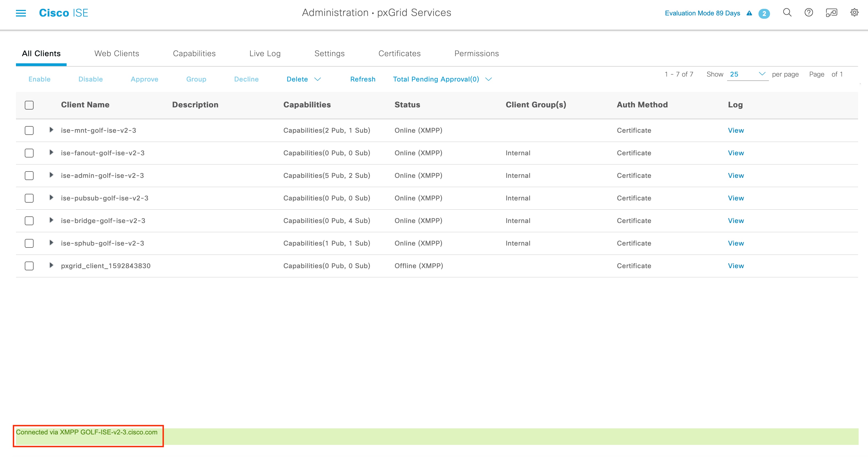Click the Capabilities(1 Pub, 1 Sub) cell
868x457 pixels.
click(326, 243)
